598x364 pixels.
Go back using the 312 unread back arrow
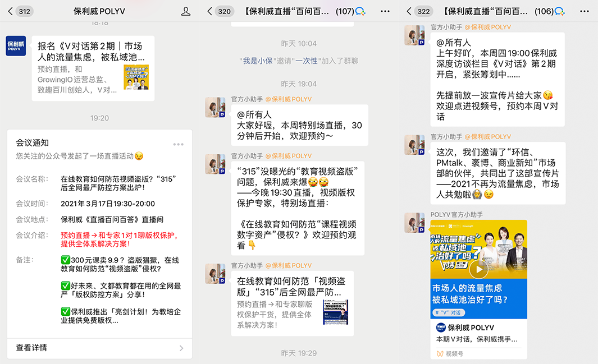pyautogui.click(x=18, y=11)
